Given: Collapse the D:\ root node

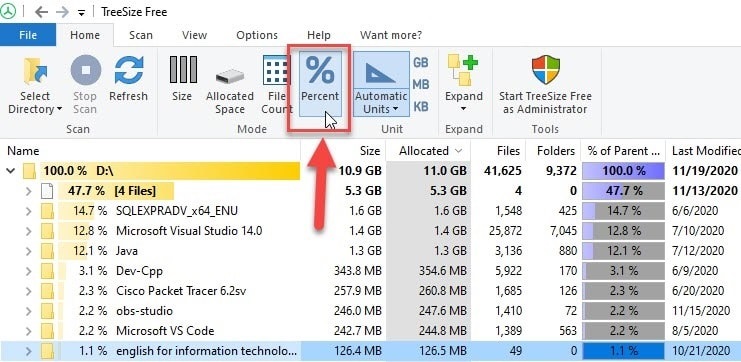Looking at the screenshot, I should (10, 171).
